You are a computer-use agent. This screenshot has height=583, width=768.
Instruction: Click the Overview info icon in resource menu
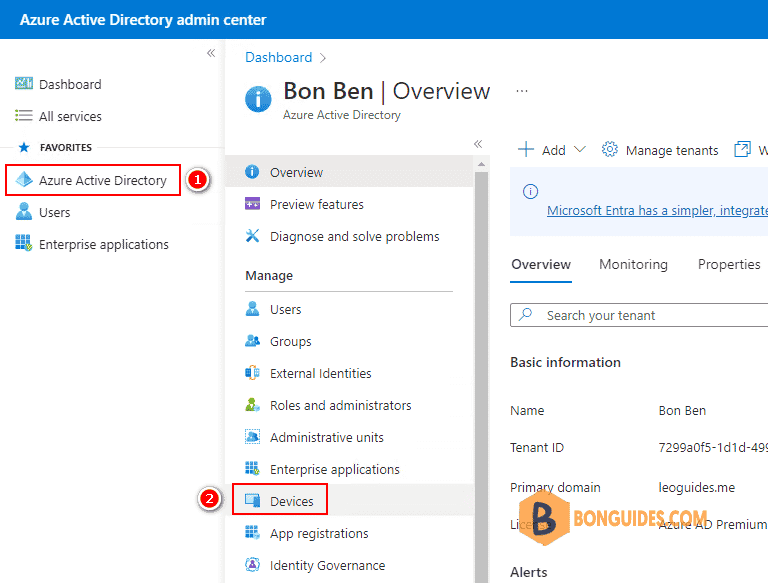(252, 172)
